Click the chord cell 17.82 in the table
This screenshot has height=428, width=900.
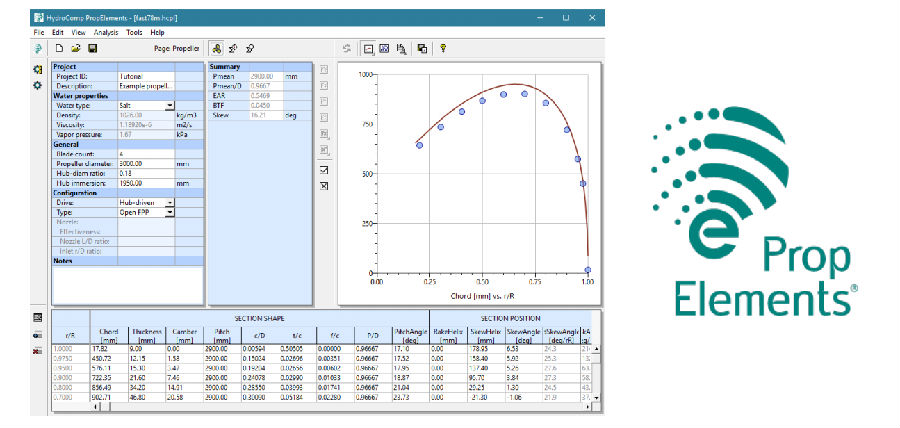coord(110,349)
